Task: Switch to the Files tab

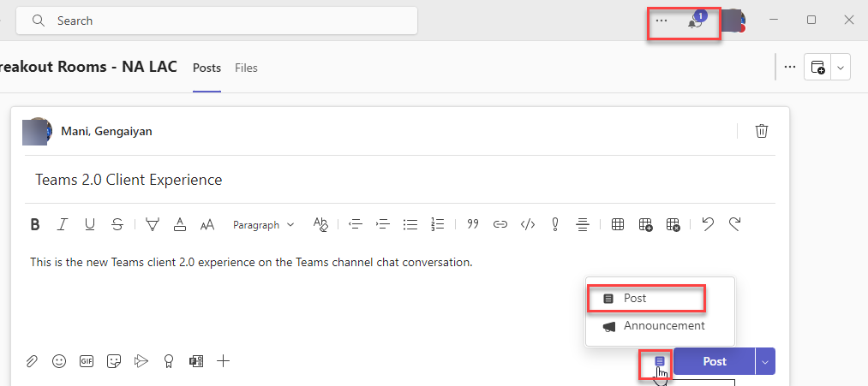Action: click(x=246, y=68)
